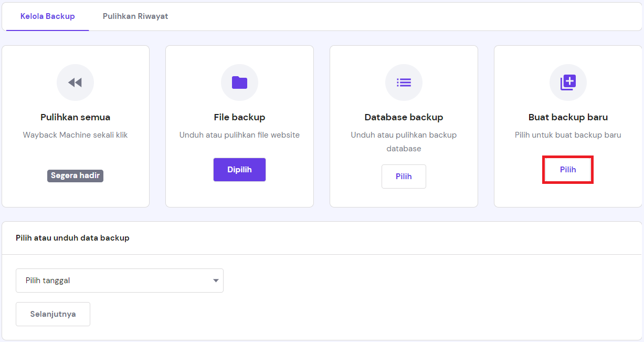Select Pilih under Buat backup baru

[x=568, y=169]
